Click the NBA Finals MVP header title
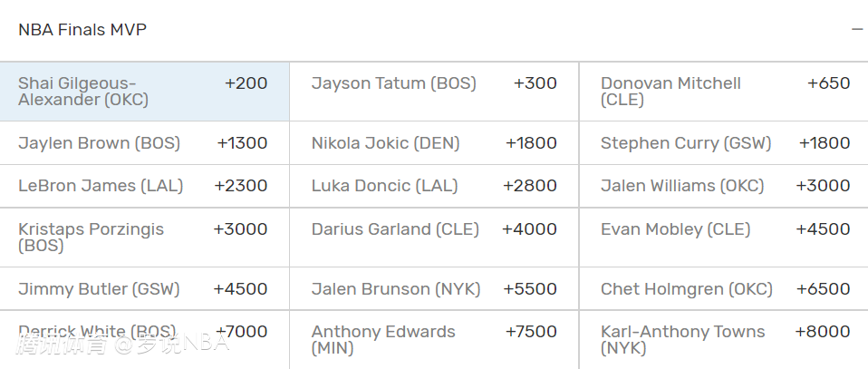The height and width of the screenshot is (369, 868). point(82,30)
